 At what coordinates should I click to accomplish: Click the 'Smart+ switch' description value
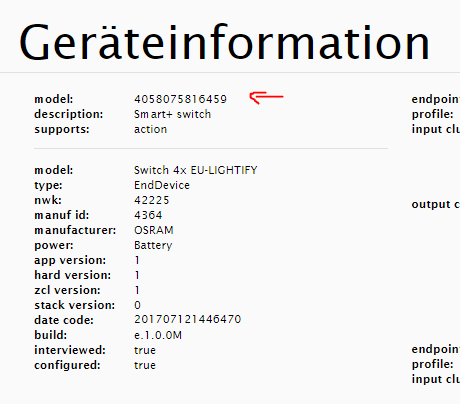[x=172, y=114]
